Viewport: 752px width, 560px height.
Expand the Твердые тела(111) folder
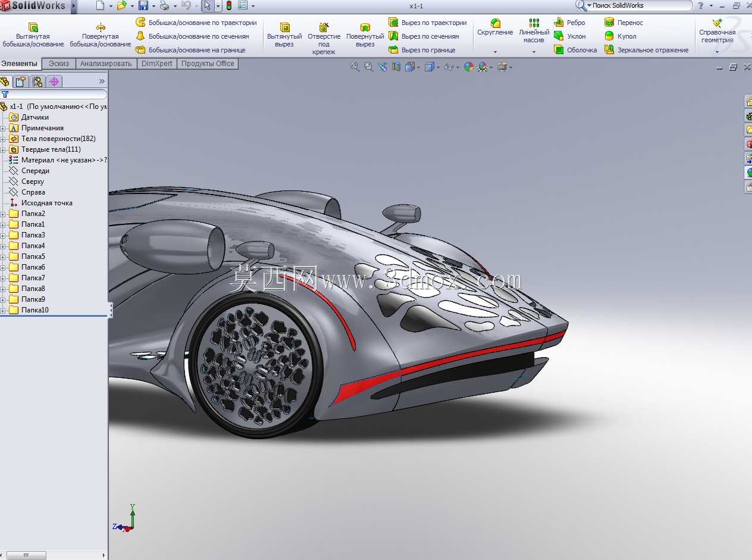click(3, 149)
